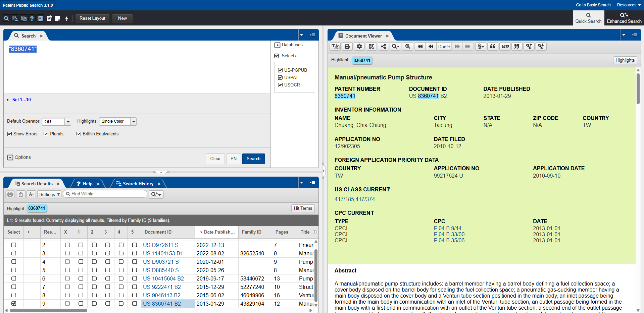Click font size 'A' icon in results

click(31, 194)
